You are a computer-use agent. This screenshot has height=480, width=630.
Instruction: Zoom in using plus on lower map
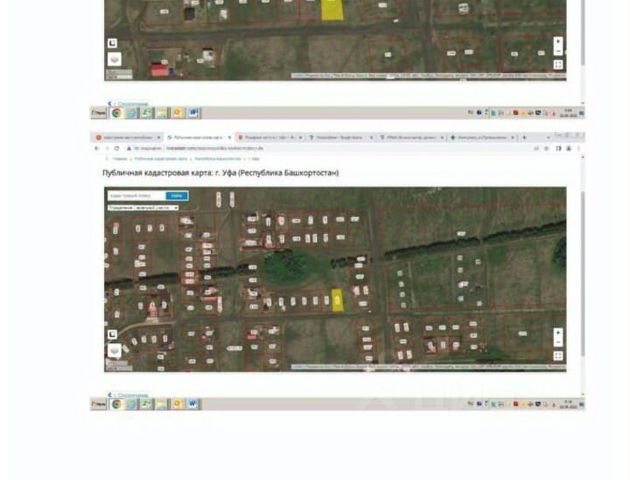(x=558, y=333)
